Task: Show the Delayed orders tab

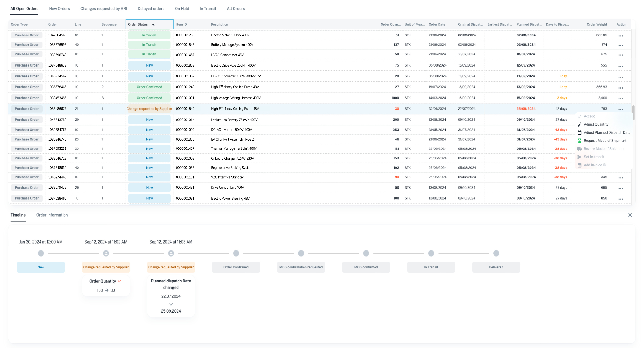Action: [x=151, y=9]
